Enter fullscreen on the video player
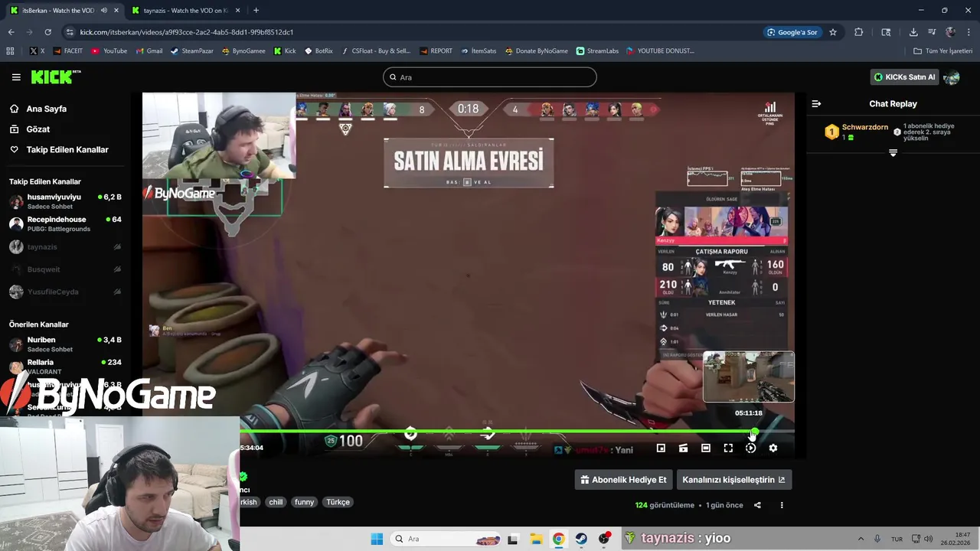The width and height of the screenshot is (980, 551). click(x=728, y=448)
